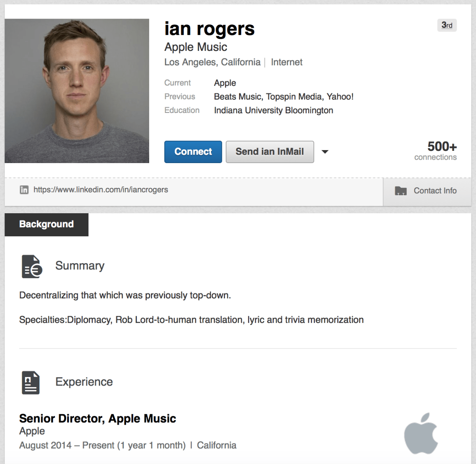
Task: Click the Apple company logo
Action: tap(421, 433)
